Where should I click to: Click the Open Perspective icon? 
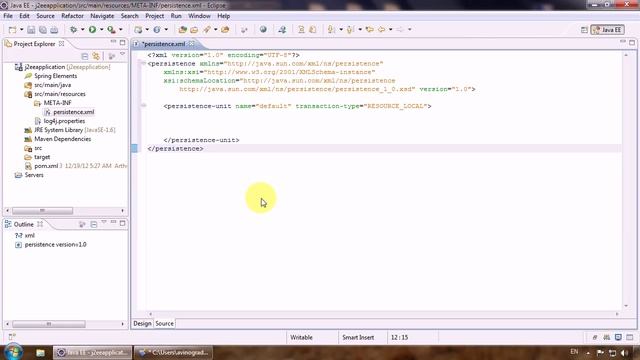pos(584,30)
